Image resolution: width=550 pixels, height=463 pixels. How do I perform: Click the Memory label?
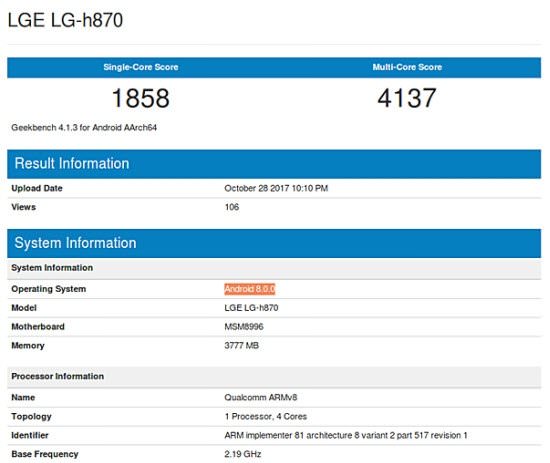(28, 346)
